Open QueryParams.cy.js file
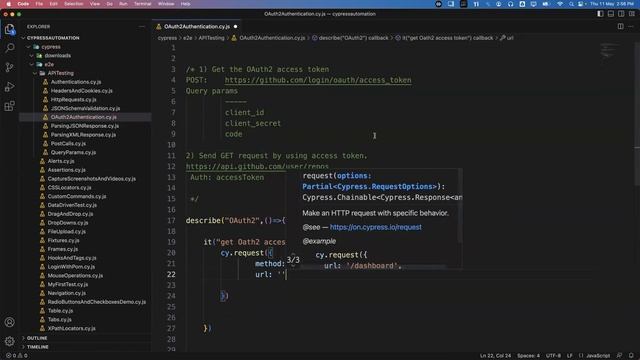640x360 pixels. (x=73, y=153)
